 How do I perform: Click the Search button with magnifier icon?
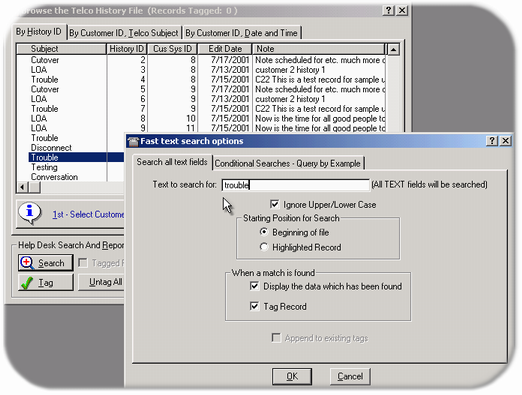(x=46, y=263)
